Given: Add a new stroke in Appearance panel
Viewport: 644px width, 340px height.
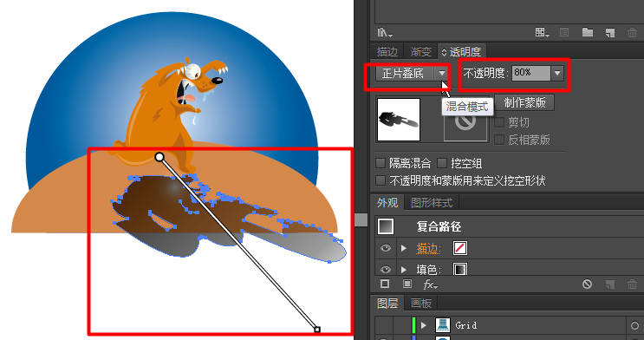Looking at the screenshot, I should point(385,284).
